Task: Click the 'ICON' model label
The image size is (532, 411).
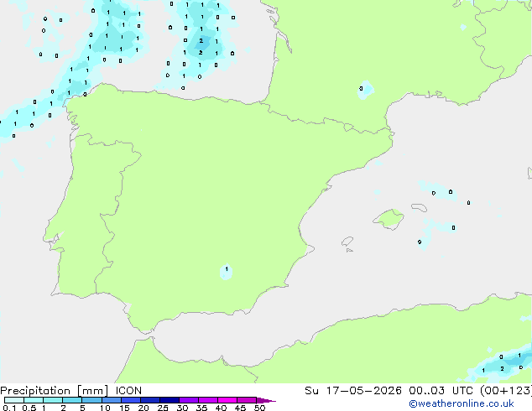Action: coord(128,391)
